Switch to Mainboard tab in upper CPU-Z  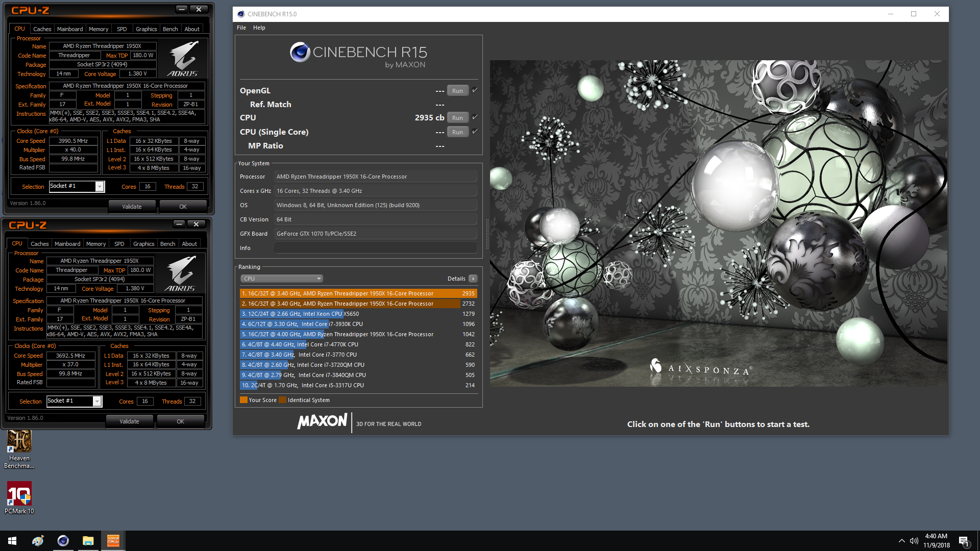point(70,29)
